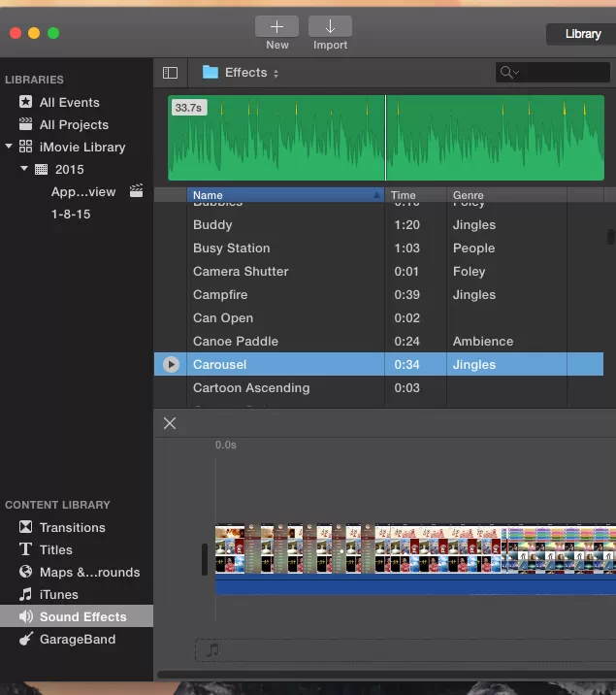Click the green audio waveform preview

[x=386, y=138]
